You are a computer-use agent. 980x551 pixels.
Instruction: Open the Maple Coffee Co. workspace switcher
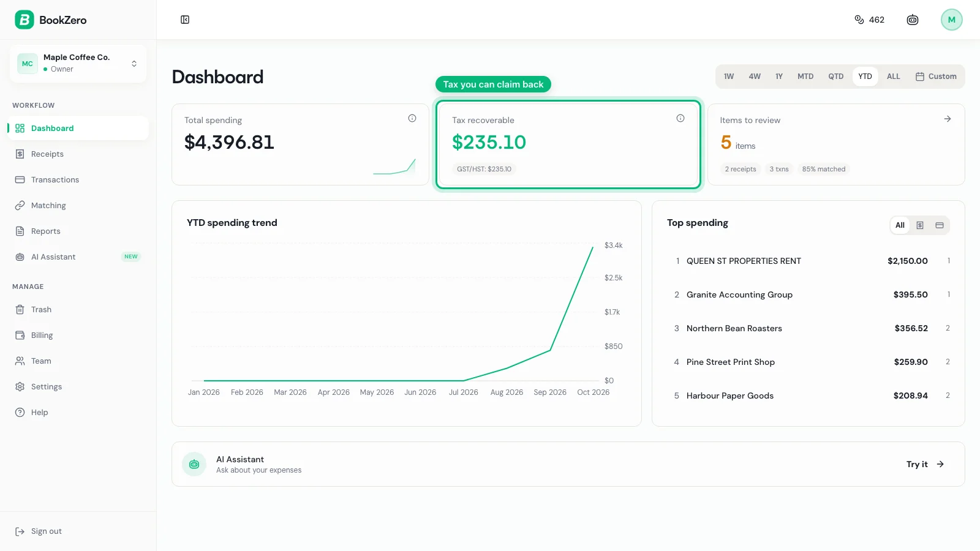[78, 63]
